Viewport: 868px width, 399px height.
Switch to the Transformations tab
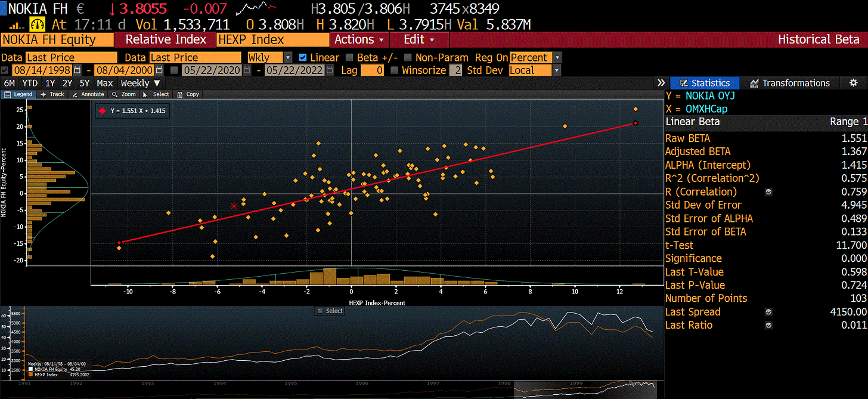point(790,83)
